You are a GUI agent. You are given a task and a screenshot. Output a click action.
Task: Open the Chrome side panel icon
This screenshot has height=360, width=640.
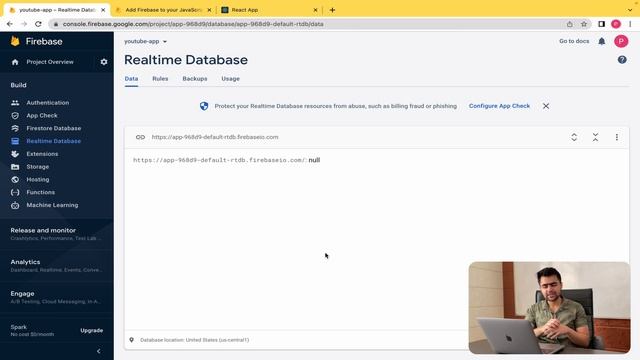point(601,24)
